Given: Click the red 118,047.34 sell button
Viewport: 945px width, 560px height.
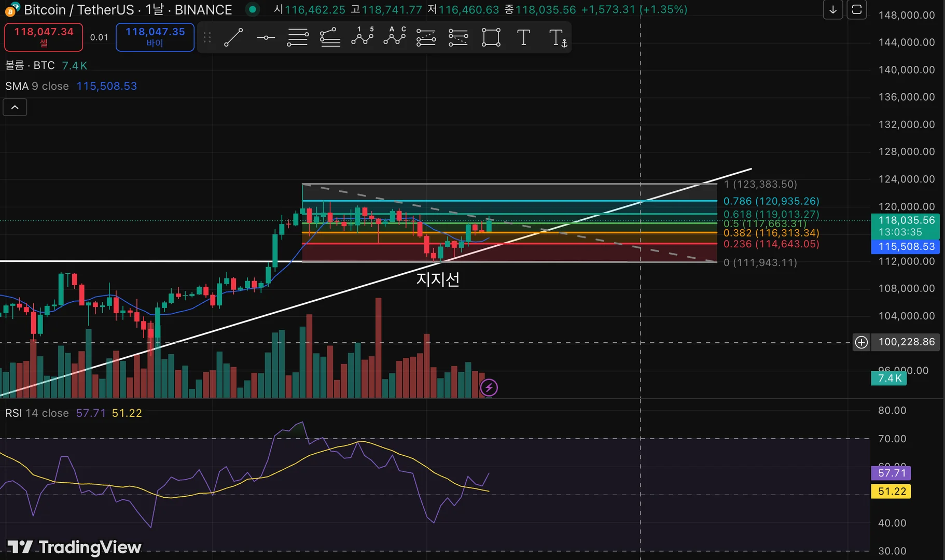Looking at the screenshot, I should pos(44,37).
